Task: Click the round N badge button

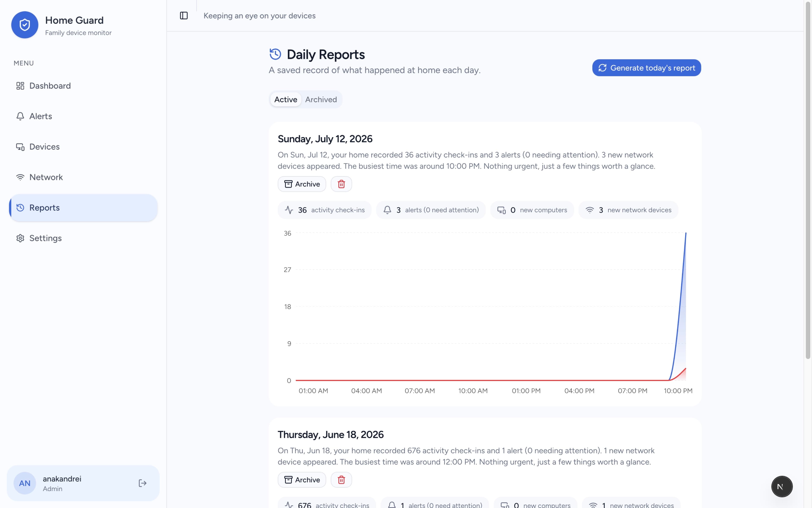Action: [x=782, y=486]
